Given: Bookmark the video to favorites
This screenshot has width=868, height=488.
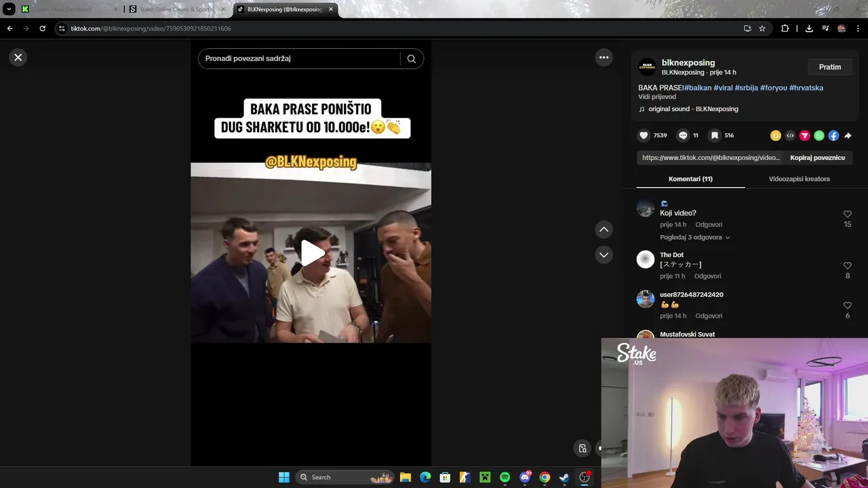Looking at the screenshot, I should pos(714,136).
